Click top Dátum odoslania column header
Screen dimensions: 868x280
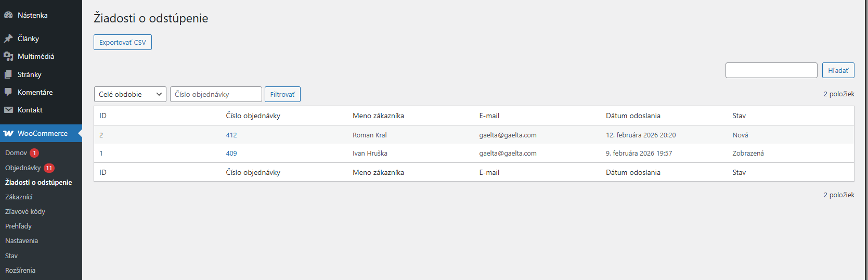tap(633, 116)
